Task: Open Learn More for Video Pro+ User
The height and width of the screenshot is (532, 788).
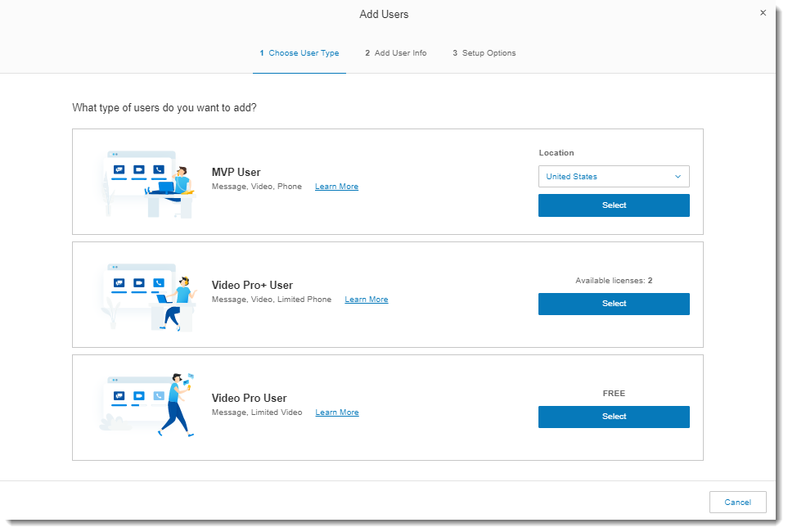Action: 366,299
